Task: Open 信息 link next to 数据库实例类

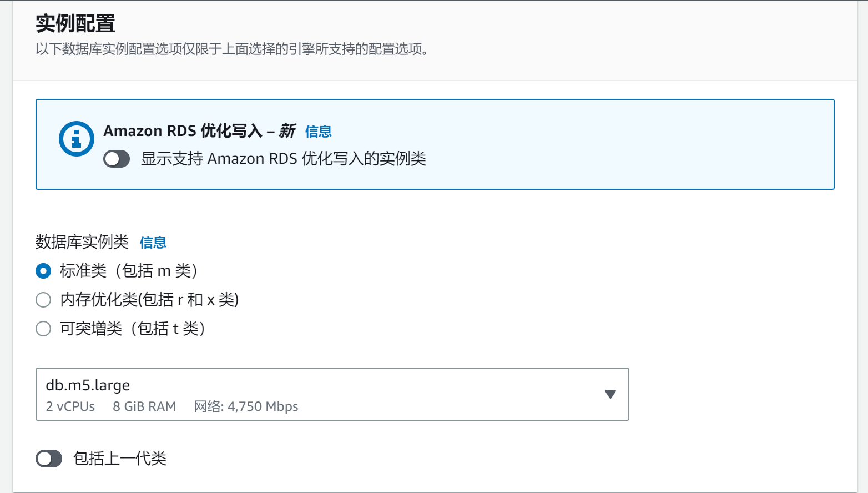Action: (x=153, y=243)
